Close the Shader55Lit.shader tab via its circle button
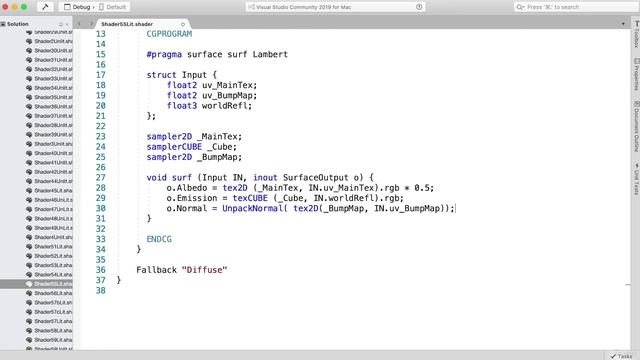The height and width of the screenshot is (360, 640). (x=183, y=24)
